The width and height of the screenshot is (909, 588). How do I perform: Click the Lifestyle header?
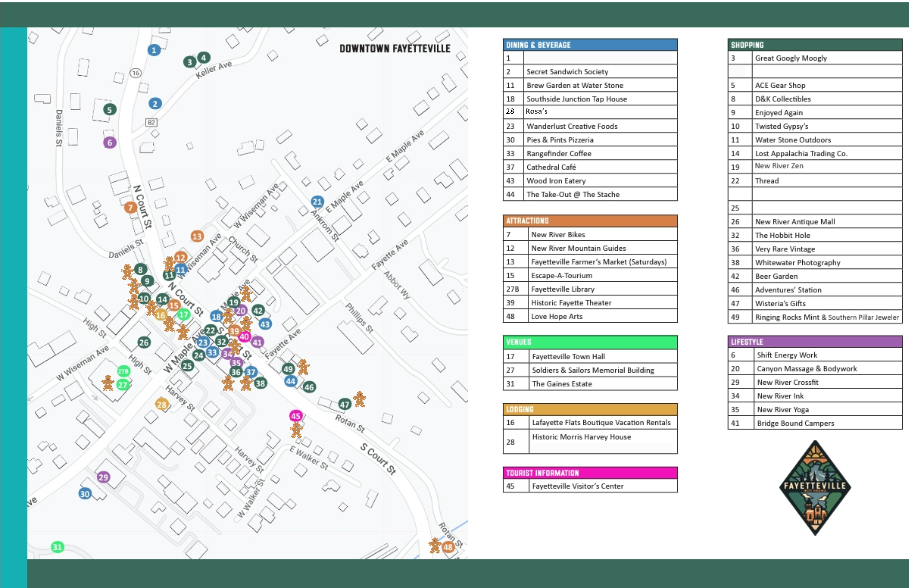pyautogui.click(x=815, y=342)
